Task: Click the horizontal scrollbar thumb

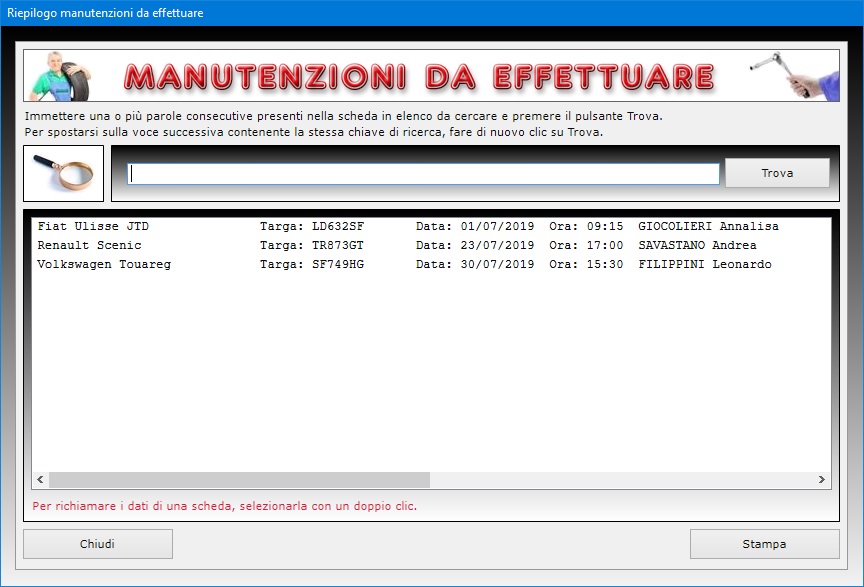Action: pyautogui.click(x=239, y=480)
